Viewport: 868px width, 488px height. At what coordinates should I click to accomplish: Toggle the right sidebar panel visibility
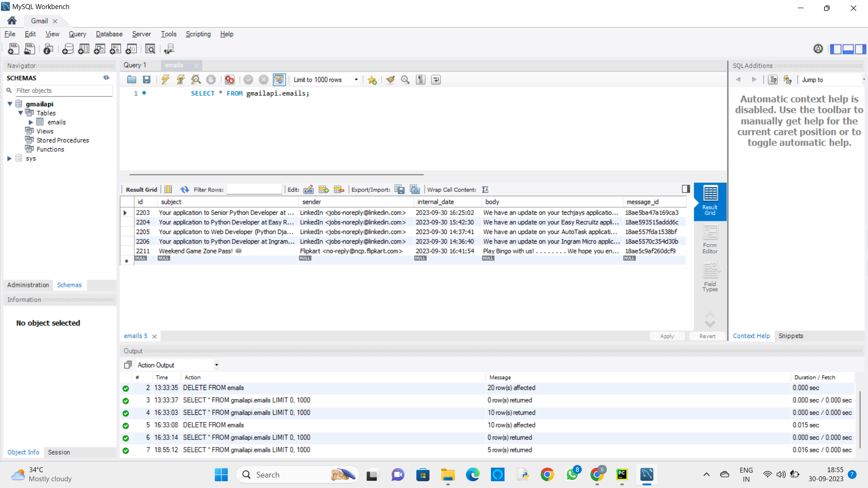[x=860, y=49]
